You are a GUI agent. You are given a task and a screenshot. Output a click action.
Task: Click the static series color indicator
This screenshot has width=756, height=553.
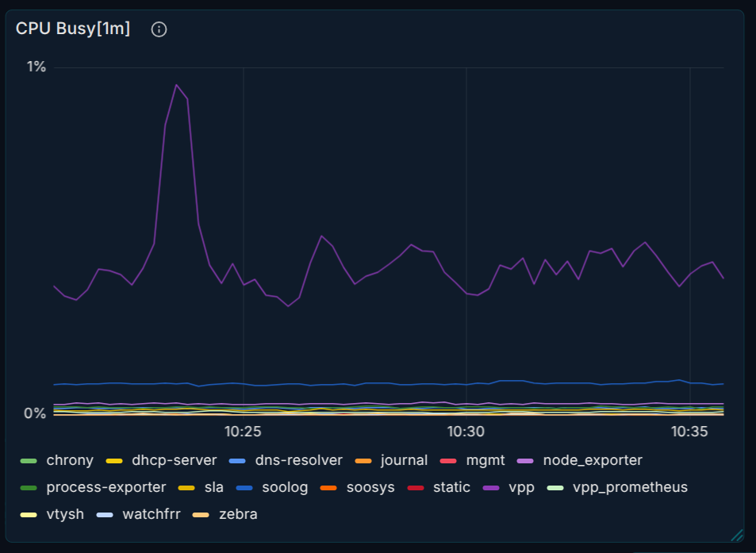414,487
